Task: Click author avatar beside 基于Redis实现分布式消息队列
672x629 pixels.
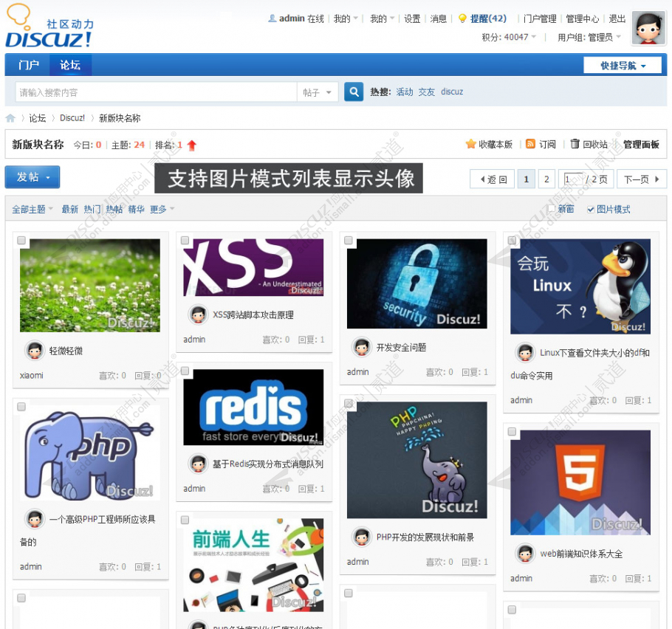Action: (x=198, y=464)
